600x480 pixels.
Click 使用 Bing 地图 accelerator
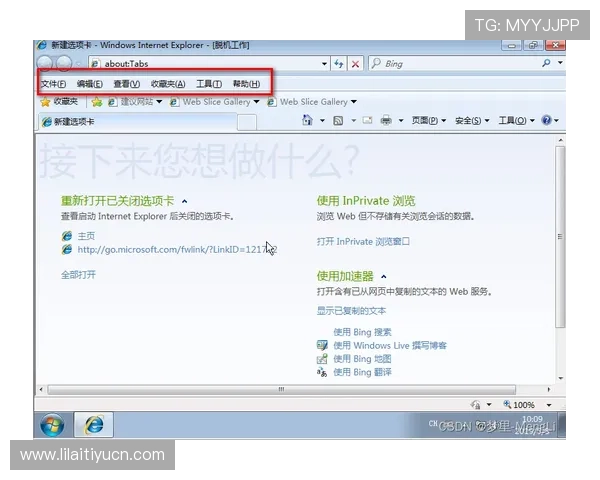[362, 359]
